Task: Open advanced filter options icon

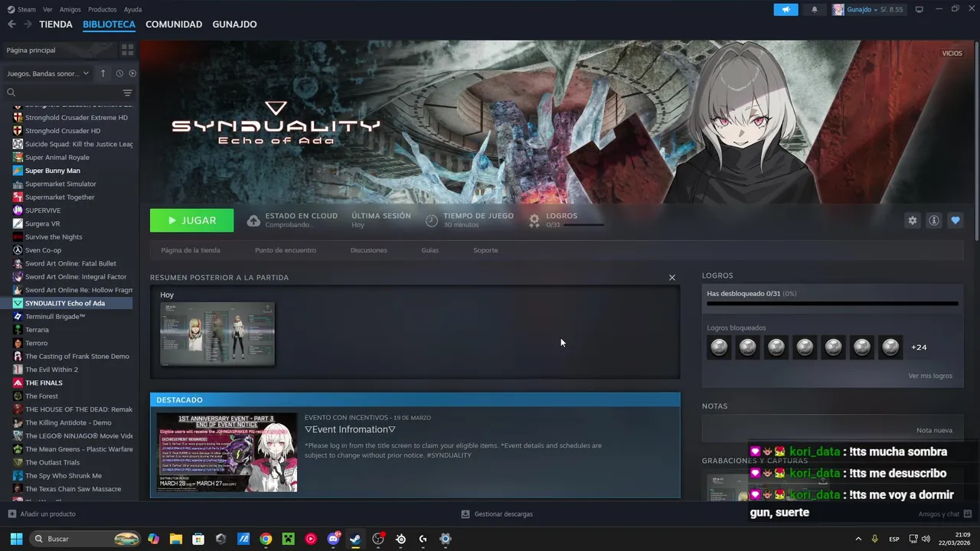Action: 127,93
